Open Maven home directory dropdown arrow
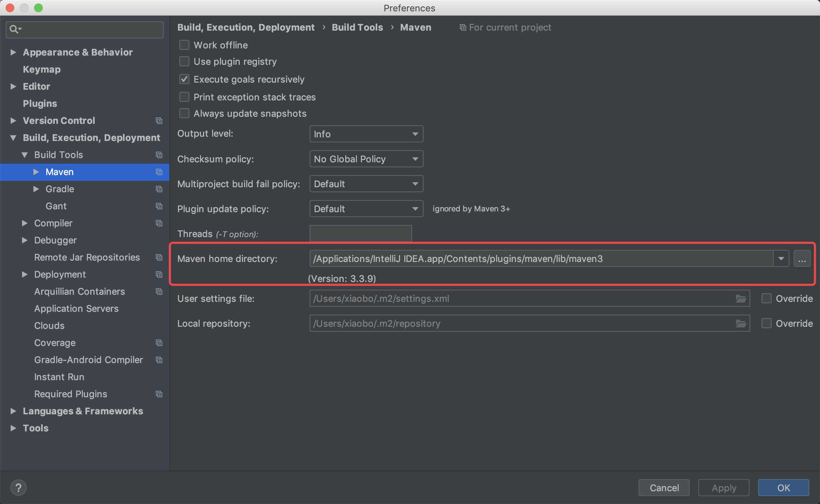The width and height of the screenshot is (820, 504). tap(781, 259)
